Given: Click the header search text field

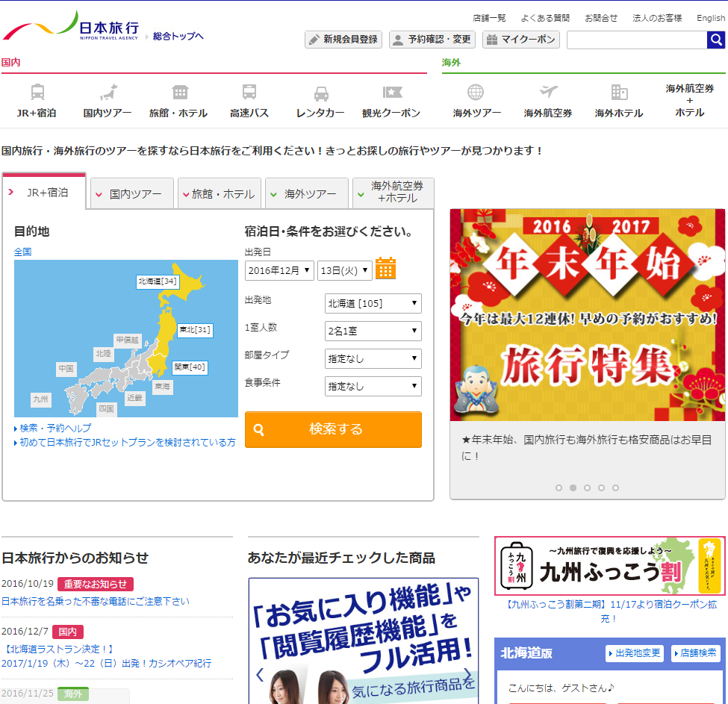Looking at the screenshot, I should [636, 40].
